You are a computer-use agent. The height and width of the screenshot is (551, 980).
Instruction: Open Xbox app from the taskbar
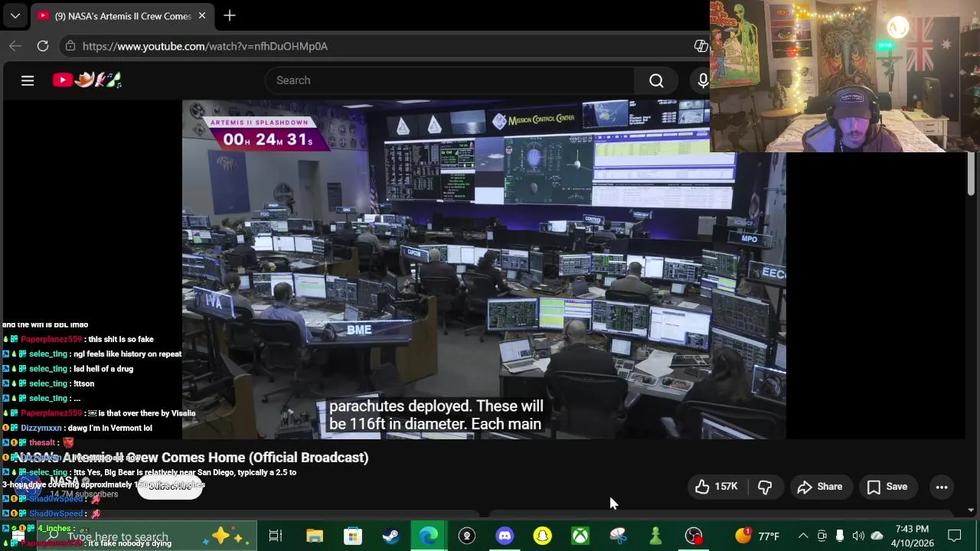580,536
